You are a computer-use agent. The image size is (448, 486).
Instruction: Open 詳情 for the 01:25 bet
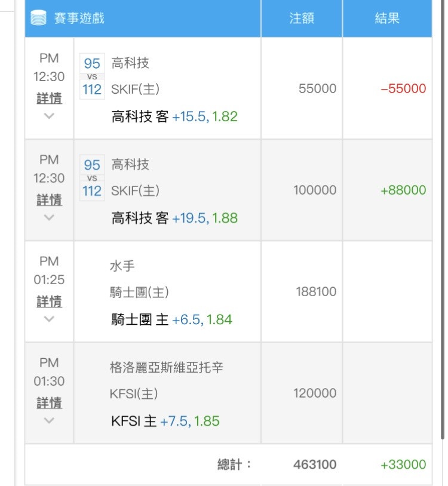tap(49, 302)
